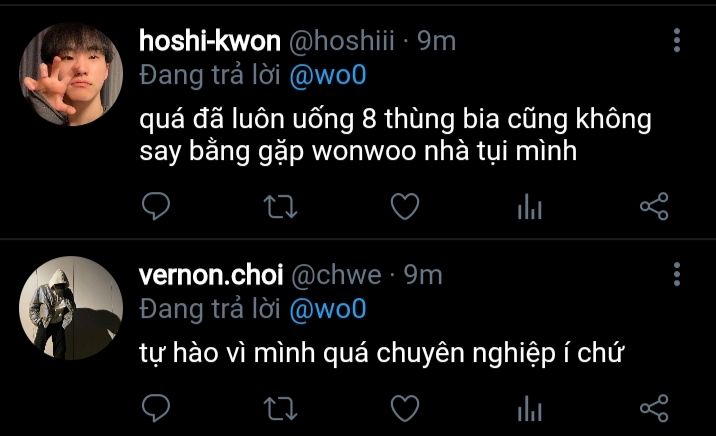The height and width of the screenshot is (436, 716).
Task: Reply to vernon.choi's tweet
Action: pos(156,408)
